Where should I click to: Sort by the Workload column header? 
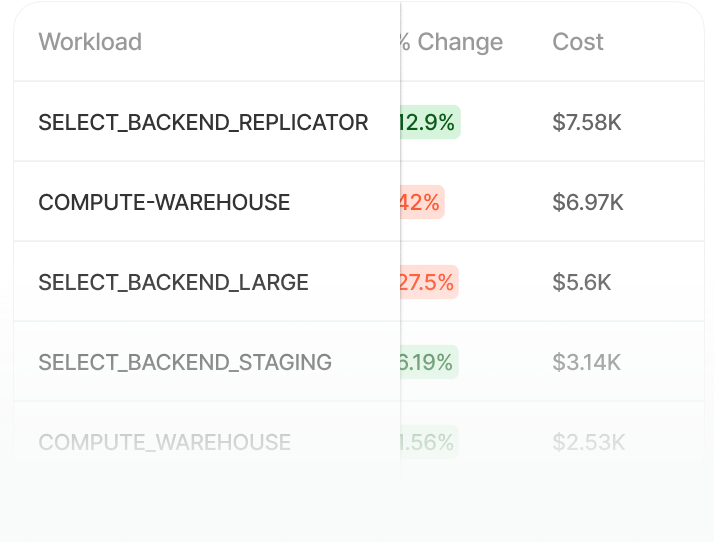pyautogui.click(x=90, y=42)
